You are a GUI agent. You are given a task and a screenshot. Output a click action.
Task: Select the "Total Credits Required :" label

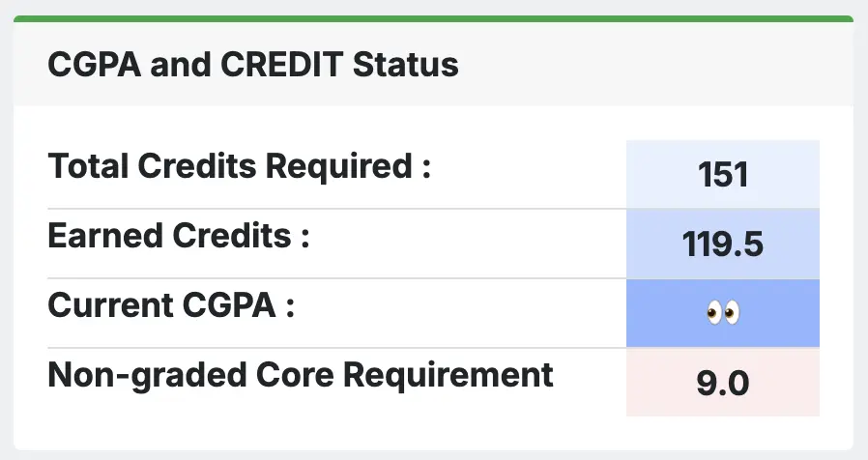(238, 167)
